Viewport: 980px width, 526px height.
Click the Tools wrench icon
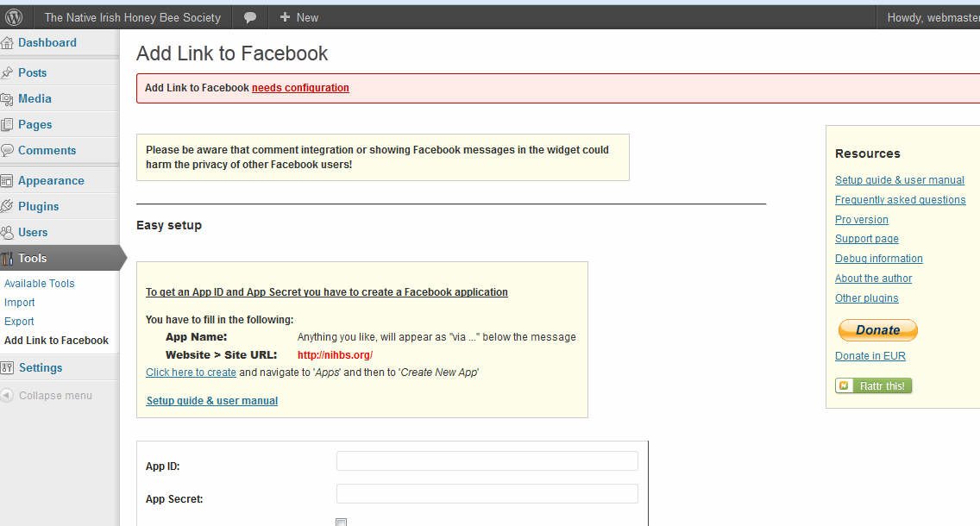[7, 258]
